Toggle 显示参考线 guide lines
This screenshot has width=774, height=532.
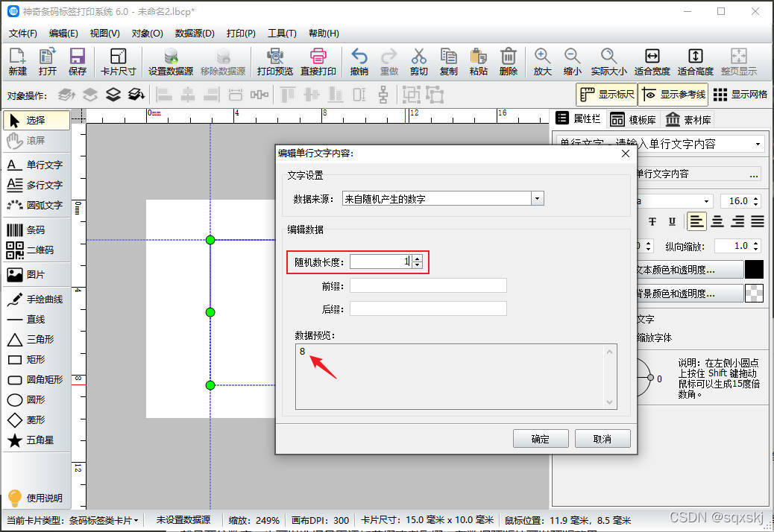click(x=673, y=94)
